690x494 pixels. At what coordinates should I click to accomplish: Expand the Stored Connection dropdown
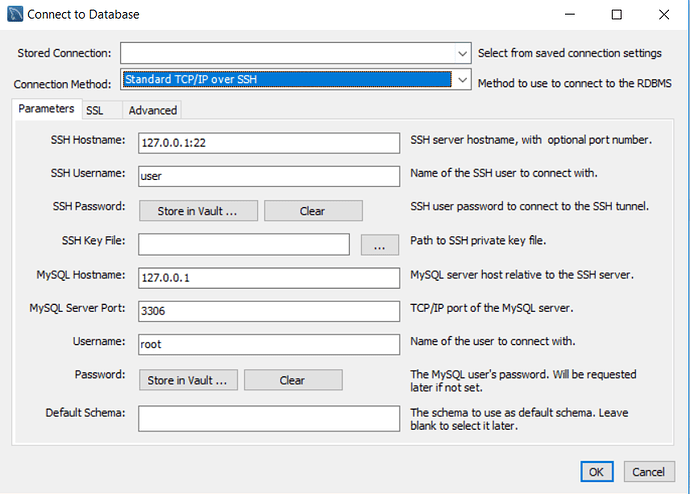click(x=462, y=54)
